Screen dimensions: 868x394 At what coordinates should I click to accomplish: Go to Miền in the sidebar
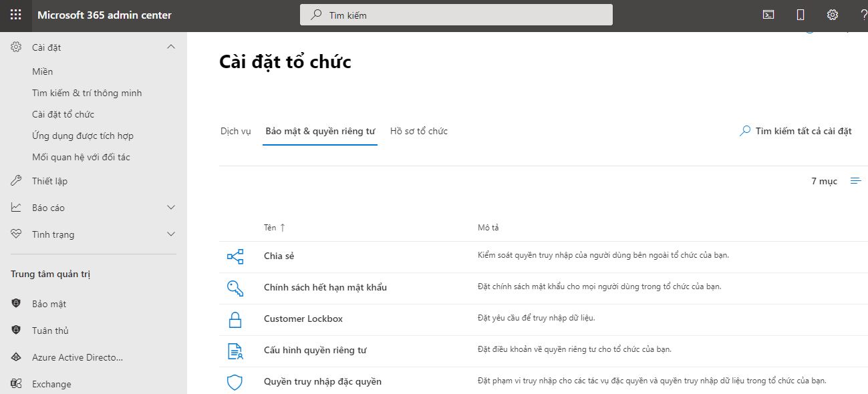tap(42, 71)
